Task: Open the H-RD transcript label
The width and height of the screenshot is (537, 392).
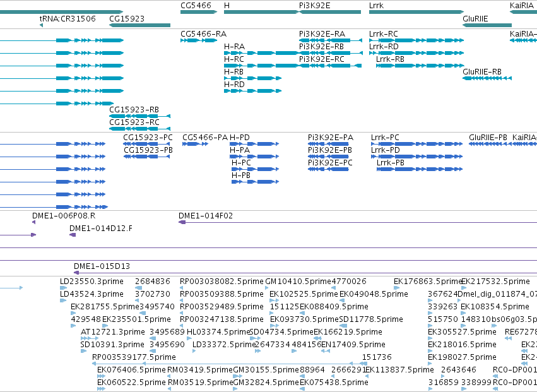Action: click(x=234, y=85)
